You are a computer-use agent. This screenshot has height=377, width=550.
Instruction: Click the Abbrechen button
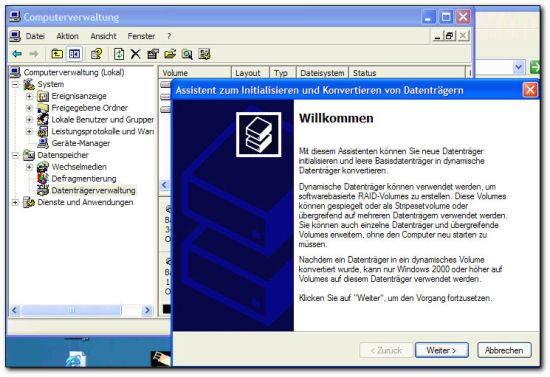504,350
